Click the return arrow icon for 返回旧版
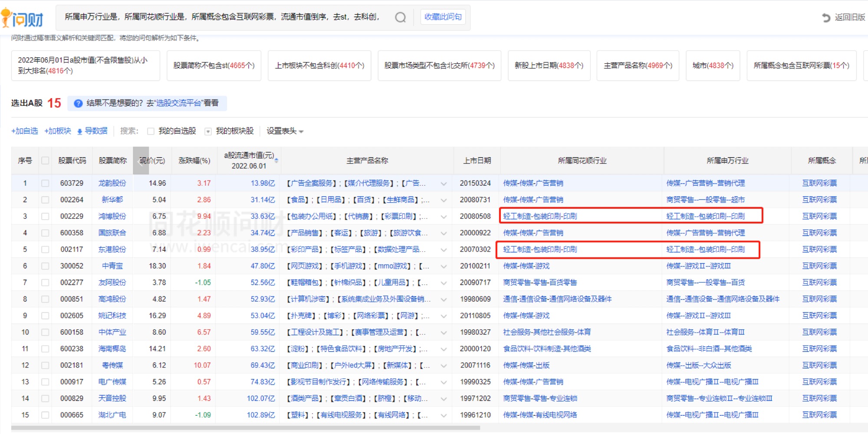 coord(826,18)
